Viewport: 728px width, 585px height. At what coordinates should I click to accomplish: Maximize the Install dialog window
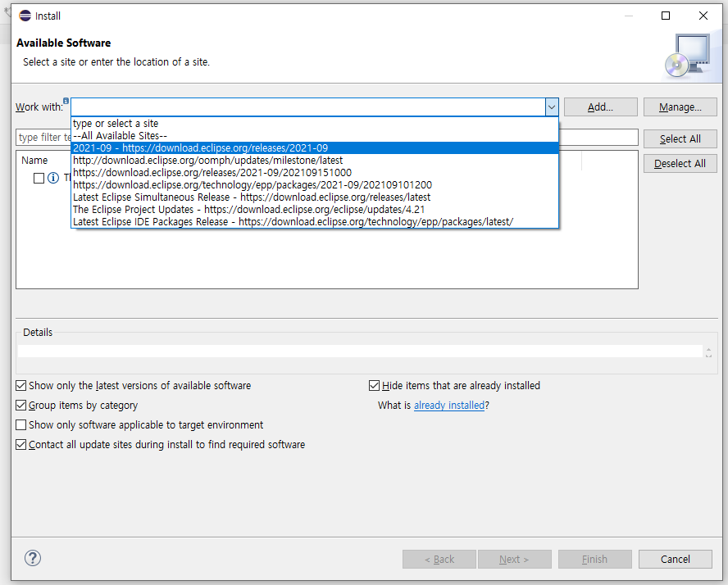tap(666, 16)
